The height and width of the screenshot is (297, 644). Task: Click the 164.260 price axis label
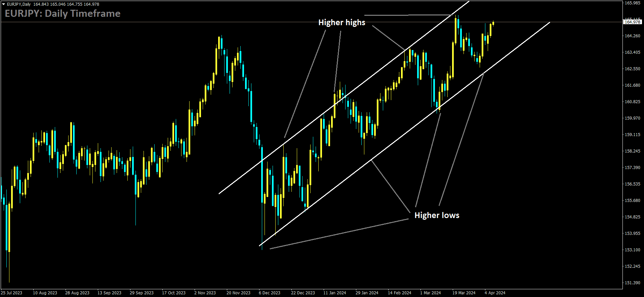(x=632, y=36)
